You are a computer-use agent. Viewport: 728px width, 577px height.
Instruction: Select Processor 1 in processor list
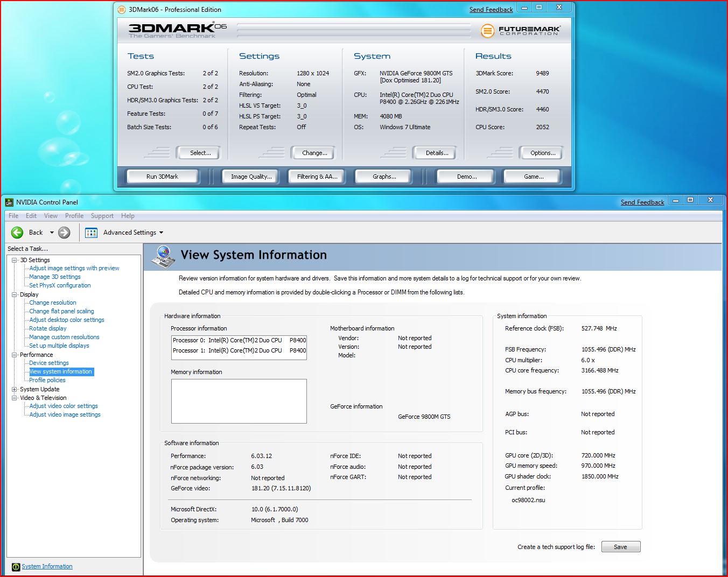tap(239, 350)
